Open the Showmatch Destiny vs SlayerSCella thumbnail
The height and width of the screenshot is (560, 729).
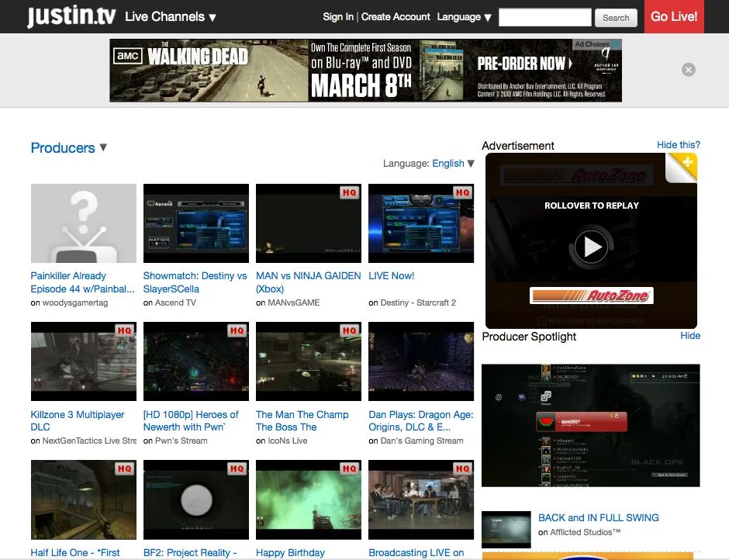(x=196, y=223)
